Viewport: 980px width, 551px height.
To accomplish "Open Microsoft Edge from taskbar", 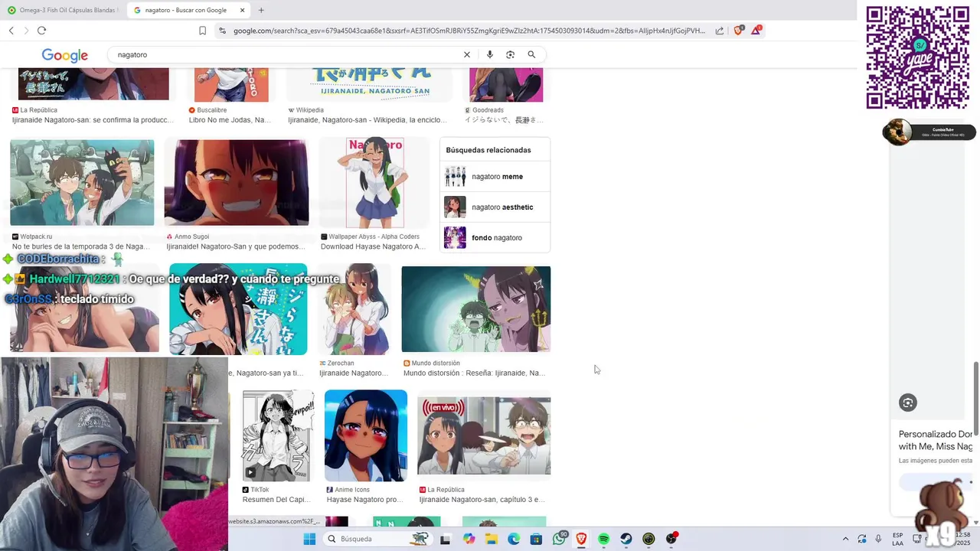I will 514,539.
